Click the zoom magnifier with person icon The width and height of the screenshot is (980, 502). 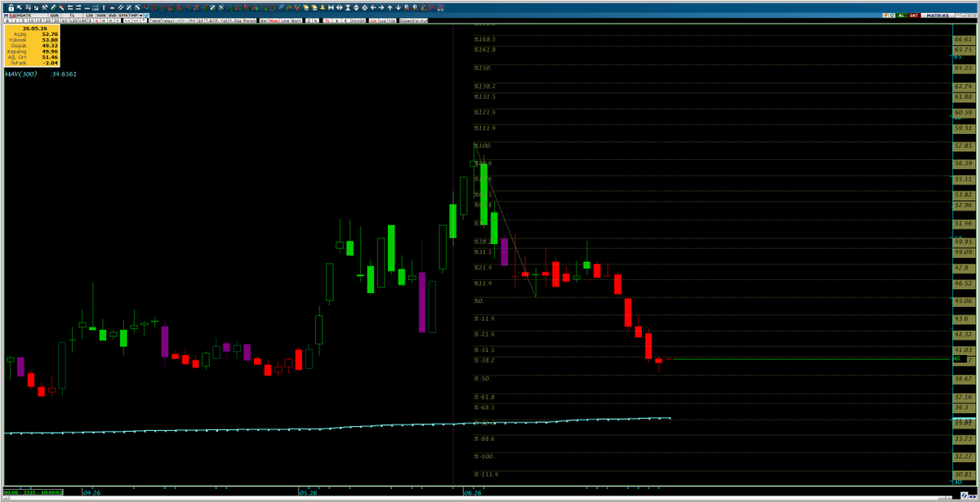coord(407,8)
